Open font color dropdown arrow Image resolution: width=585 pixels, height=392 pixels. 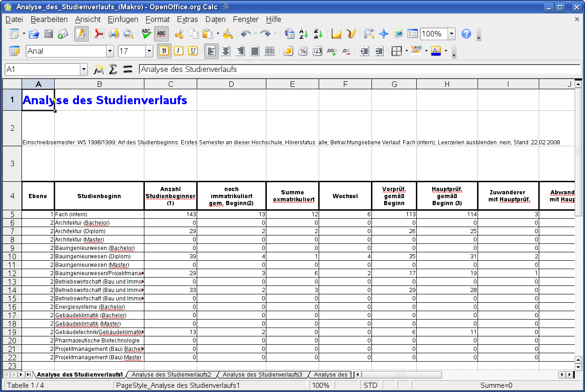446,51
